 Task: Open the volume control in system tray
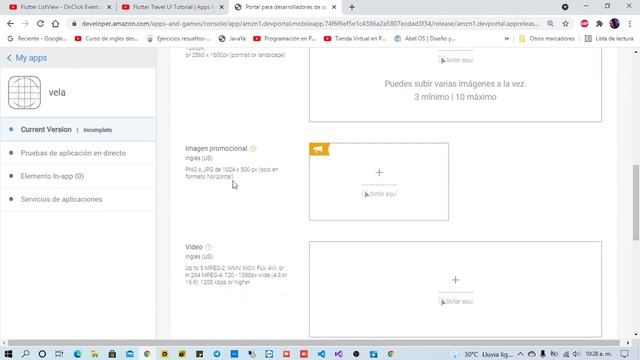pos(576,354)
